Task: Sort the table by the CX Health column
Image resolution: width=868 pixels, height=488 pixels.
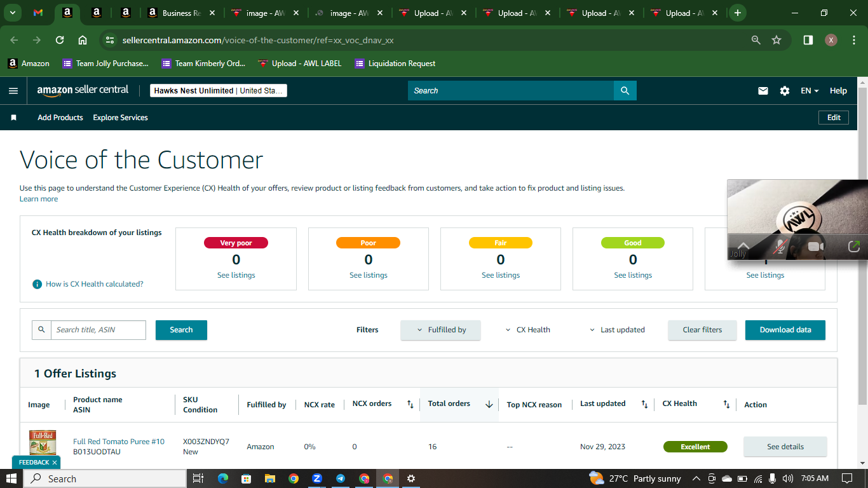Action: [x=726, y=404]
